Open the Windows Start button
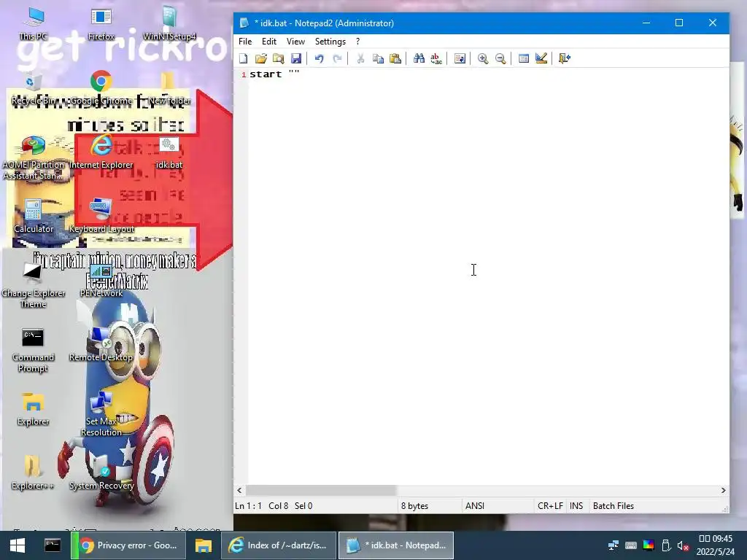 18,545
